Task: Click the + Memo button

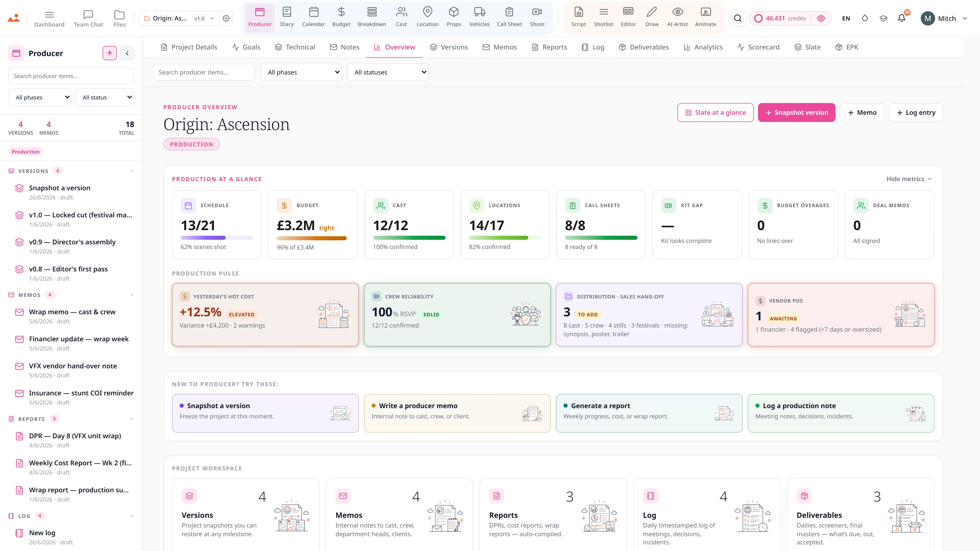Action: tap(862, 112)
